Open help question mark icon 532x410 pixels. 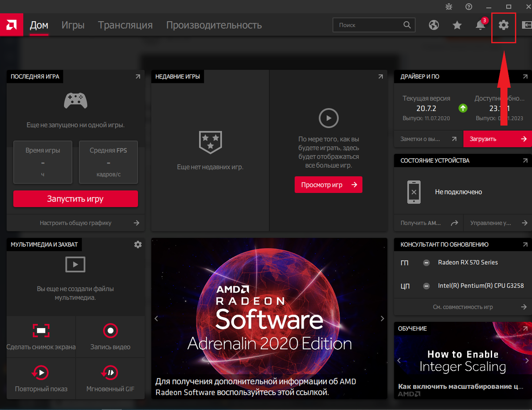pyautogui.click(x=469, y=7)
